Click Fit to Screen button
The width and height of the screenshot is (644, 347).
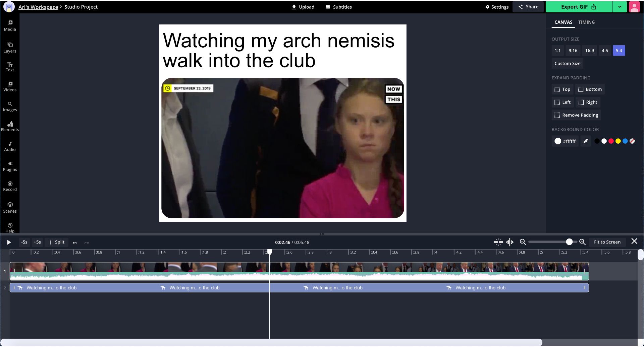click(x=607, y=242)
